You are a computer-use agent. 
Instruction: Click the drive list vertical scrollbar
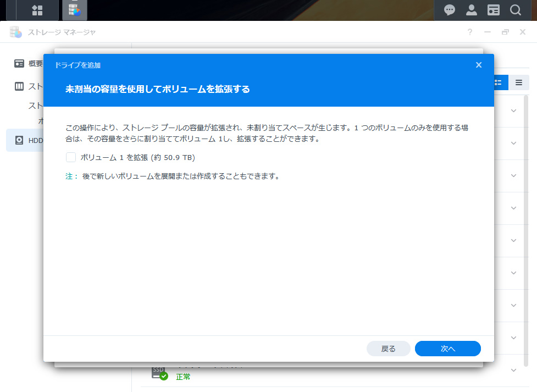coord(526,231)
